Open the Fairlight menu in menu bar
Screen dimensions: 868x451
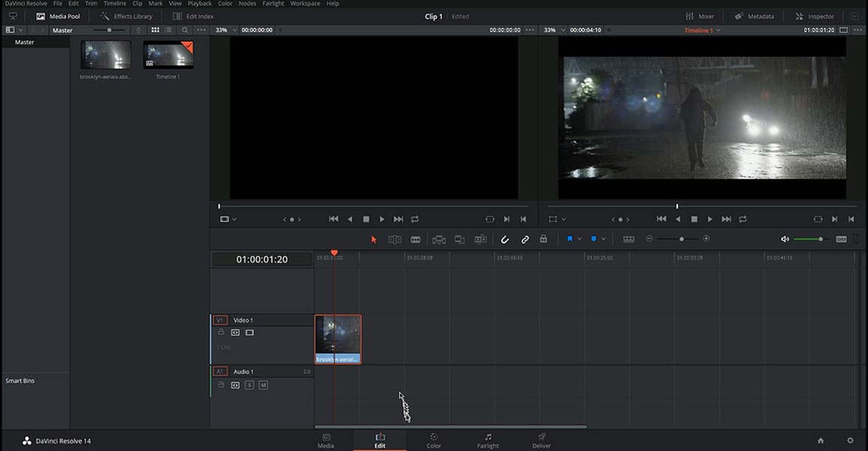click(271, 3)
